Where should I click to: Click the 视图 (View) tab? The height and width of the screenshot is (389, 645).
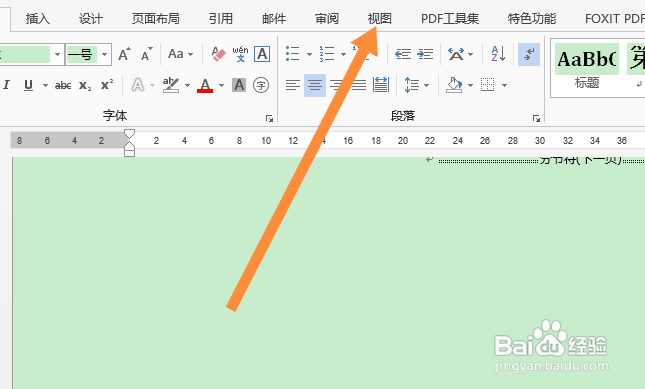click(380, 19)
